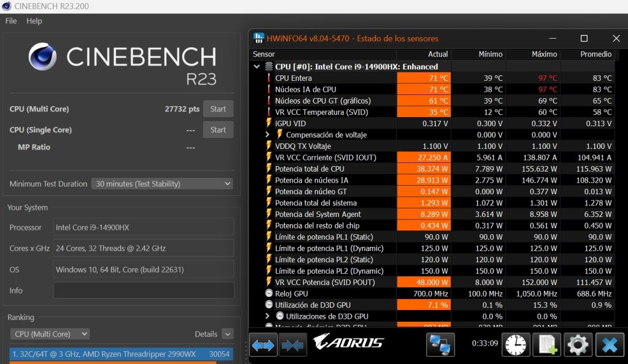Image resolution: width=628 pixels, height=364 pixels.
Task: Select the Núcleos de CPU GT (gráficos) row
Action: pyautogui.click(x=432, y=100)
